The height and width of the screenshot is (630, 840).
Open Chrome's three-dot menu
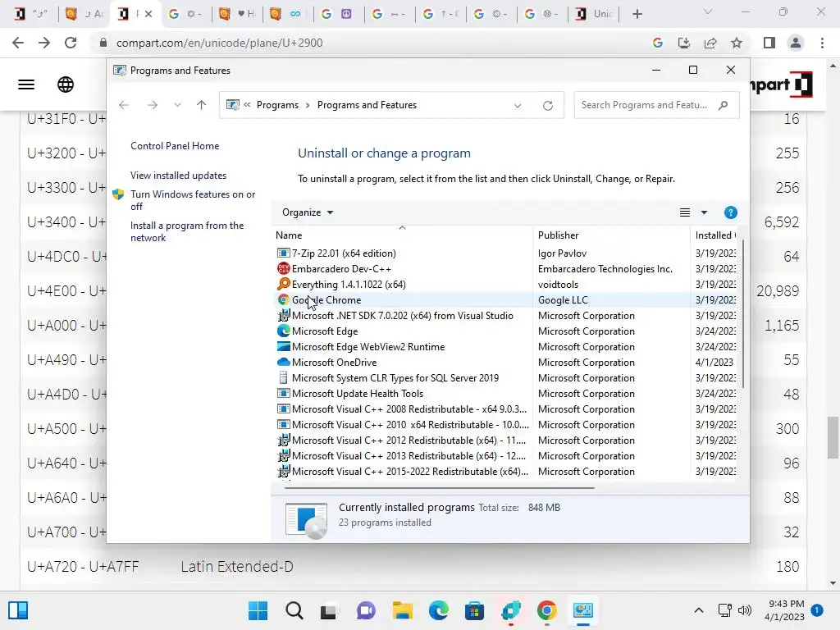(x=822, y=43)
